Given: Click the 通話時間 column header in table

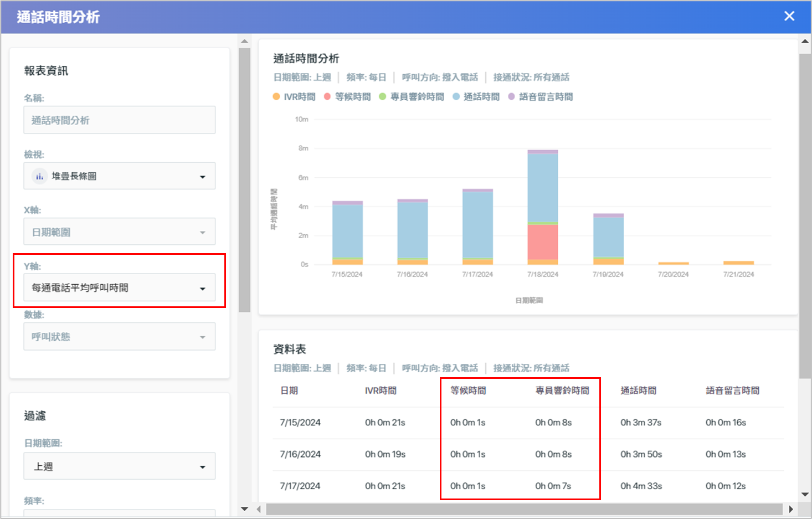Looking at the screenshot, I should pyautogui.click(x=638, y=390).
